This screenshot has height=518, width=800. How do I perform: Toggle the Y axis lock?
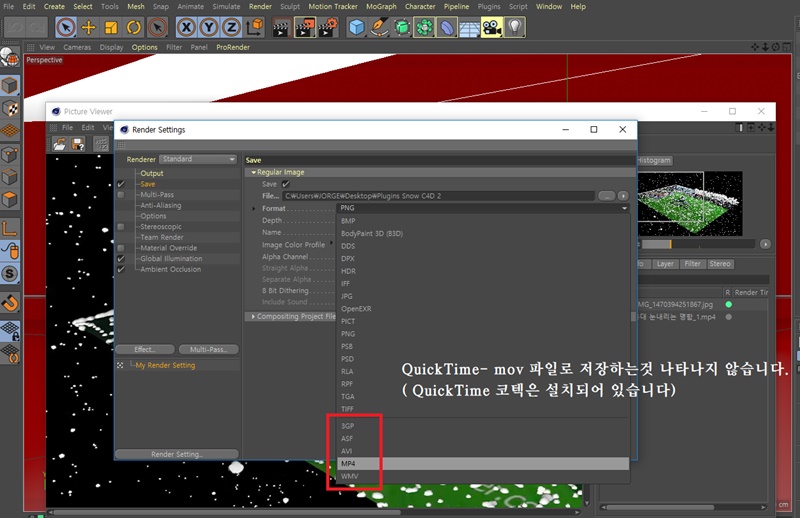click(209, 27)
